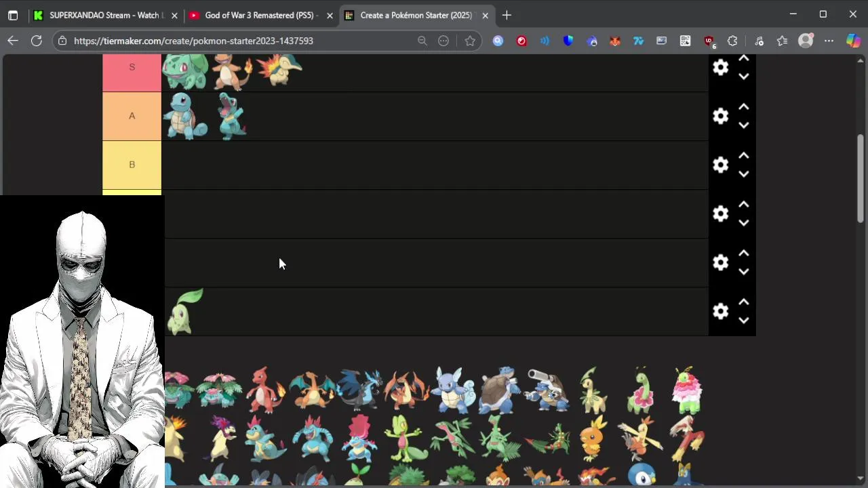This screenshot has height=488, width=868.
Task: Pick Bayleef from the image pool
Action: (x=593, y=390)
